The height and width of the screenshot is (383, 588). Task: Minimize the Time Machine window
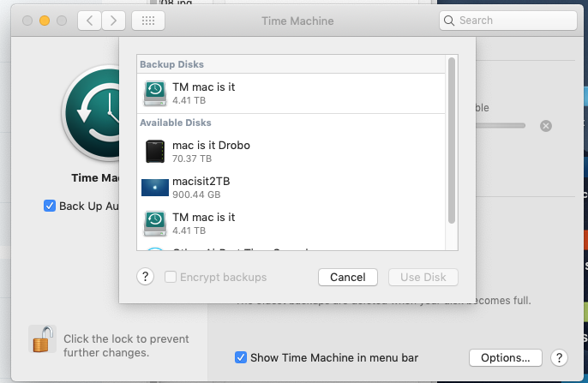coord(45,21)
